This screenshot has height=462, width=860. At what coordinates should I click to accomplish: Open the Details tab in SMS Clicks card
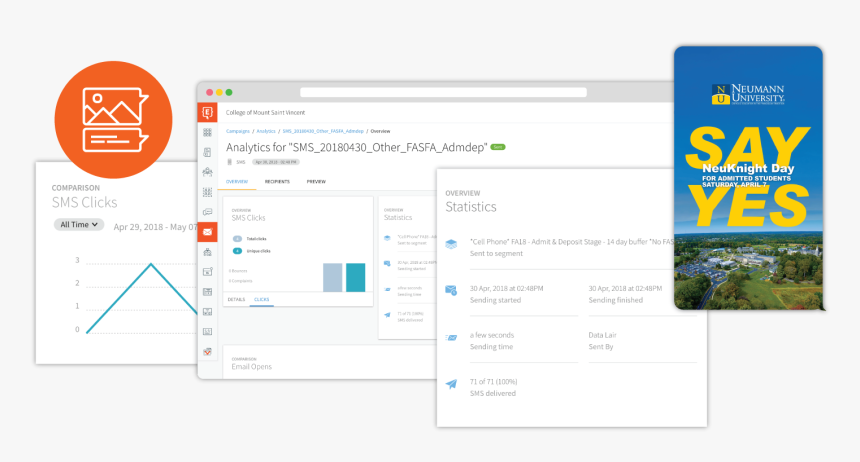pos(236,299)
